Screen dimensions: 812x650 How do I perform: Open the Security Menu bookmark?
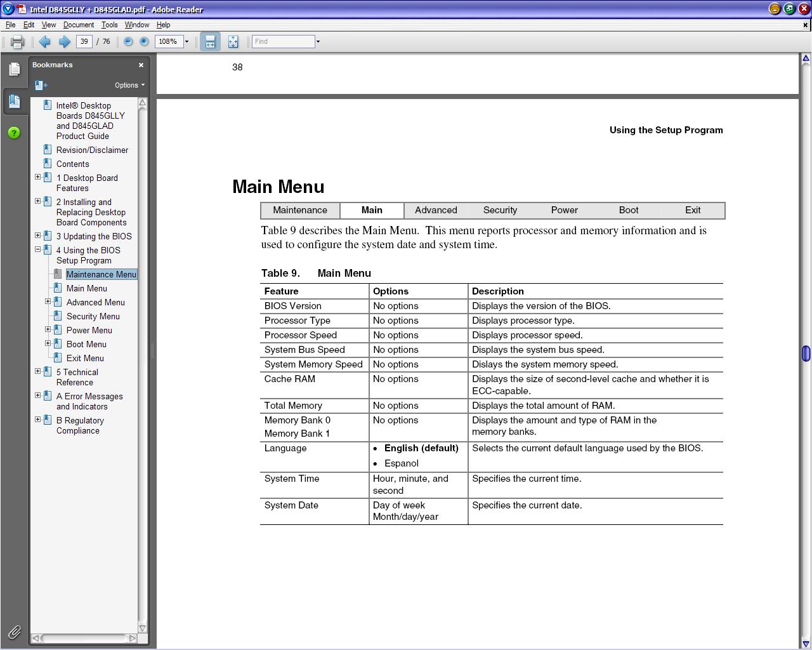[93, 316]
